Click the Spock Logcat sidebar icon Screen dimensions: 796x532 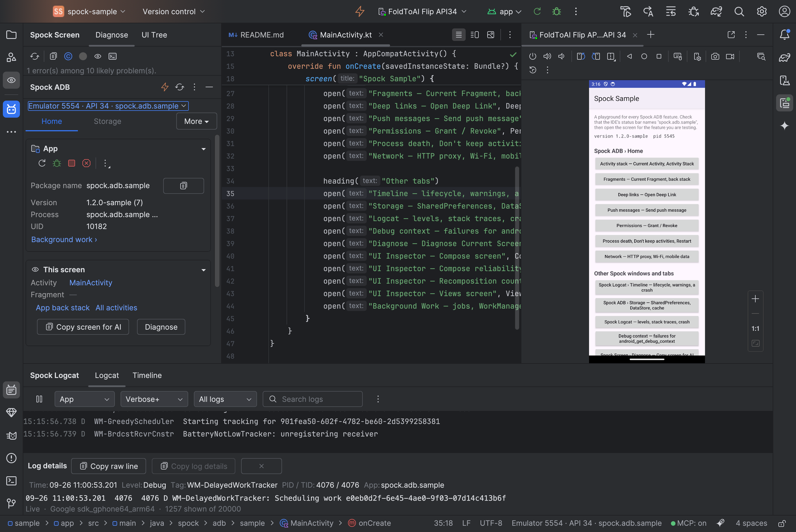(11, 390)
